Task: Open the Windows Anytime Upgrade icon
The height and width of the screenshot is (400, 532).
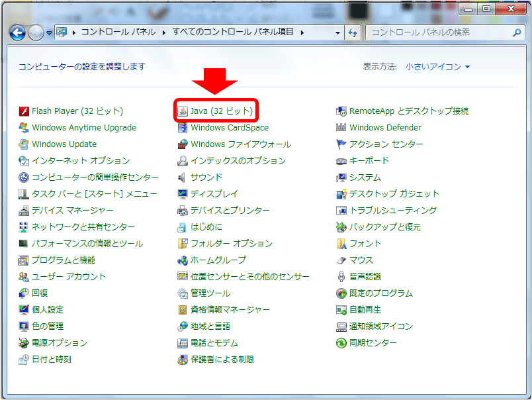Action: [x=24, y=128]
